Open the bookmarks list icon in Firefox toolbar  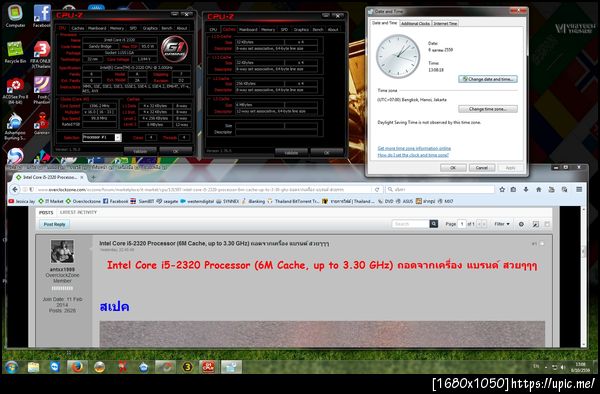click(x=514, y=189)
